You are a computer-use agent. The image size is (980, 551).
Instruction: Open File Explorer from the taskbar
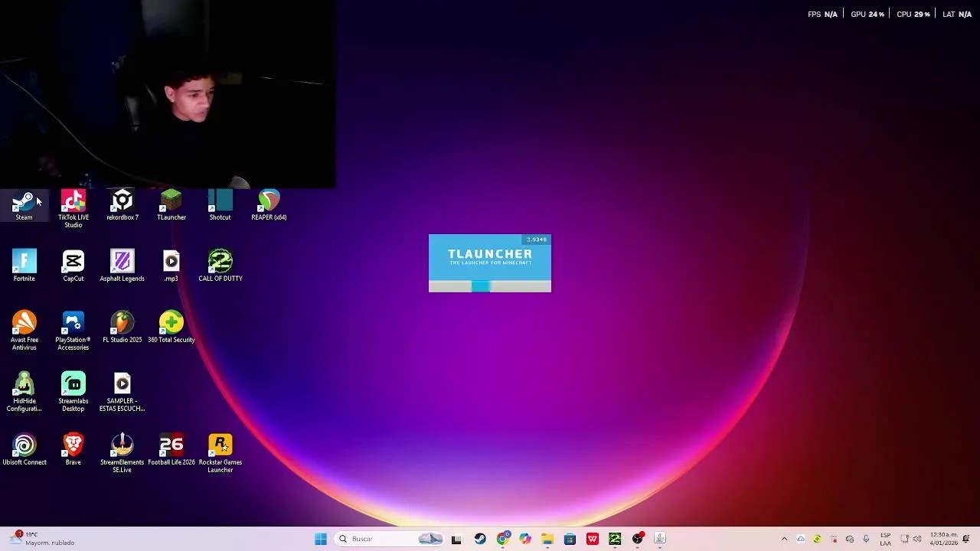(x=547, y=539)
